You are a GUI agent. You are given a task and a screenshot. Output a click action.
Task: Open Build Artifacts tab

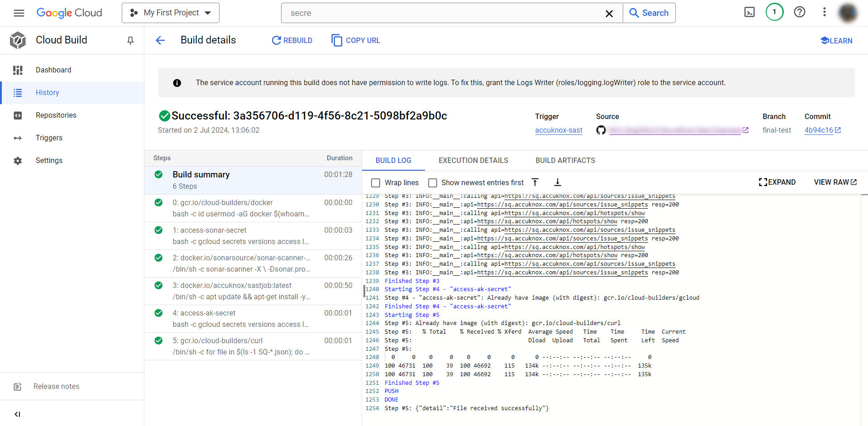tap(565, 160)
